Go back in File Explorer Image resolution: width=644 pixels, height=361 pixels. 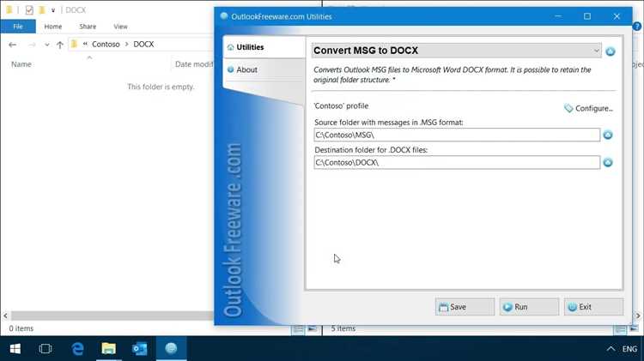point(12,45)
